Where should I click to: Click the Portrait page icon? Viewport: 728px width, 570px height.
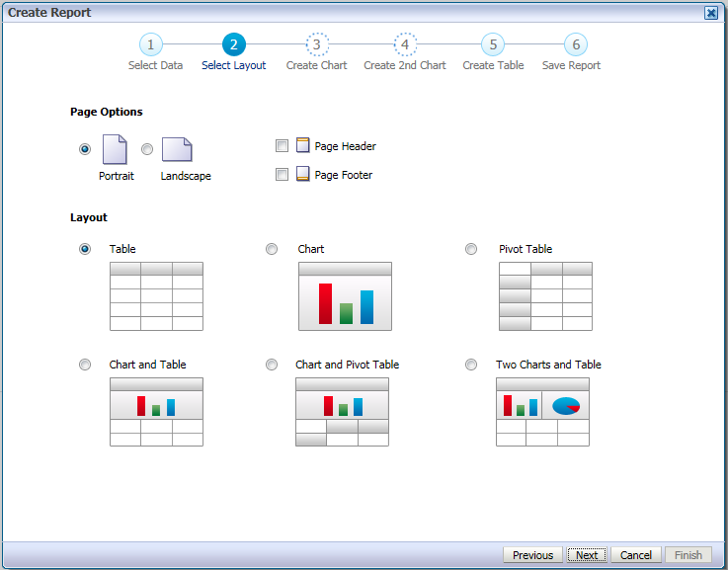click(x=115, y=149)
